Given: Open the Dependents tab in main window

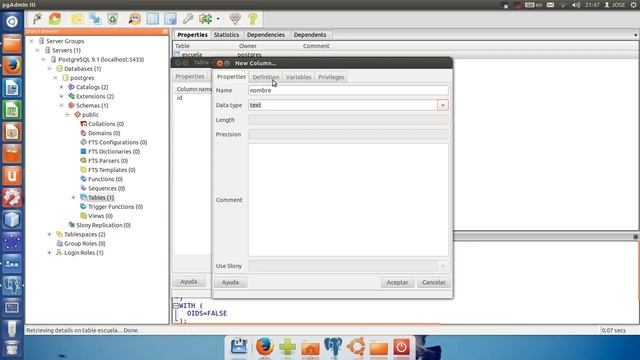Looking at the screenshot, I should (310, 35).
